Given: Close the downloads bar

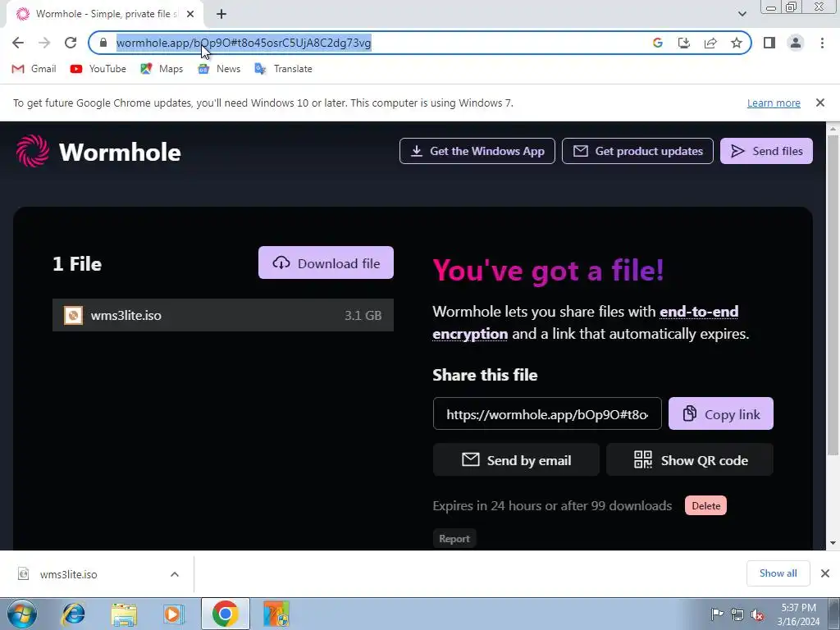Looking at the screenshot, I should click(825, 573).
